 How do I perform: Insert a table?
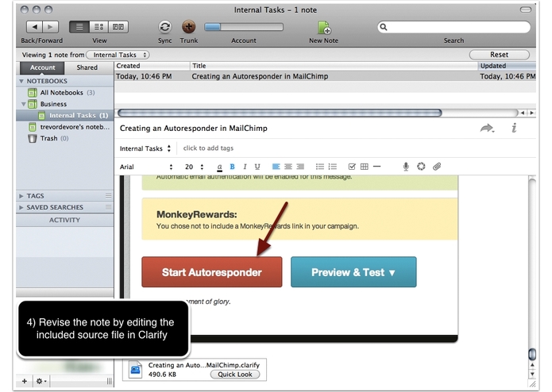pos(365,167)
